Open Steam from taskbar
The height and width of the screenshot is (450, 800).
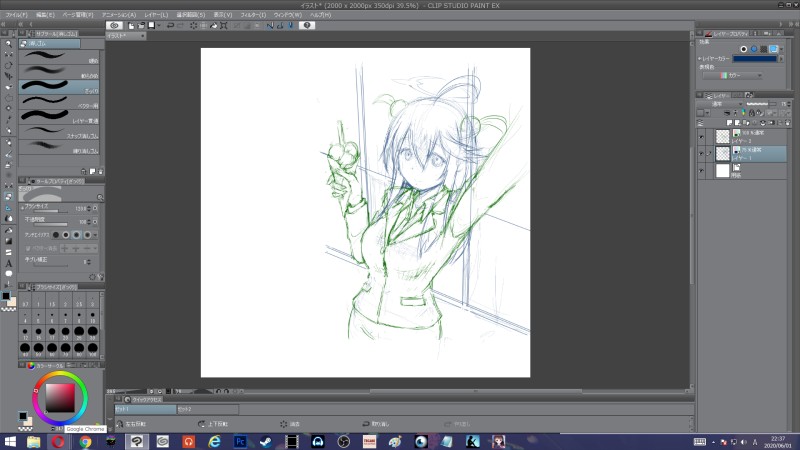266,441
